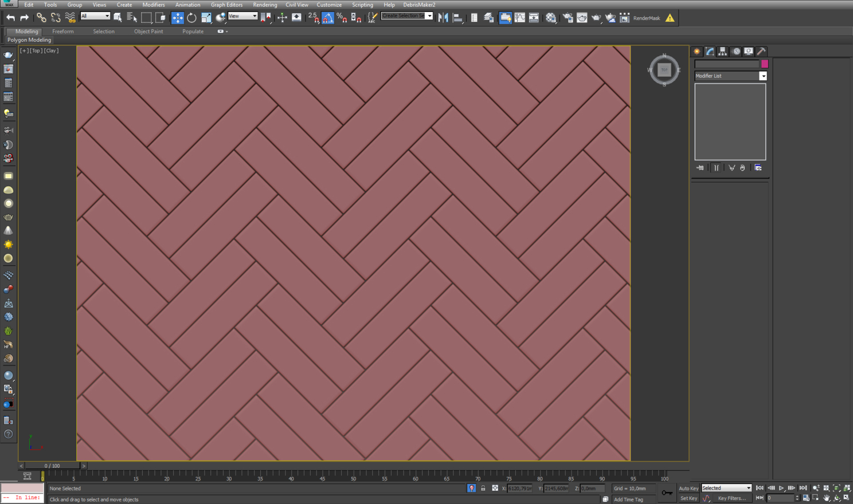Expand the Modifier List dropdown
Image resolution: width=853 pixels, height=504 pixels.
(x=762, y=76)
